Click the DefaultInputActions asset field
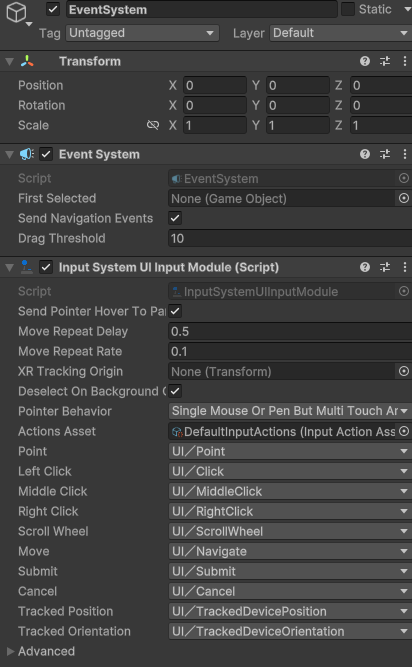The image size is (412, 667). (x=282, y=431)
